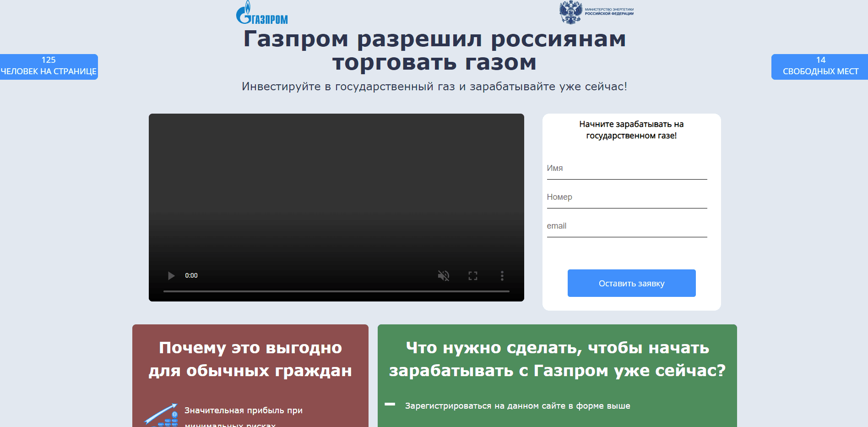Click the 0:00 video timestamp

pyautogui.click(x=191, y=275)
